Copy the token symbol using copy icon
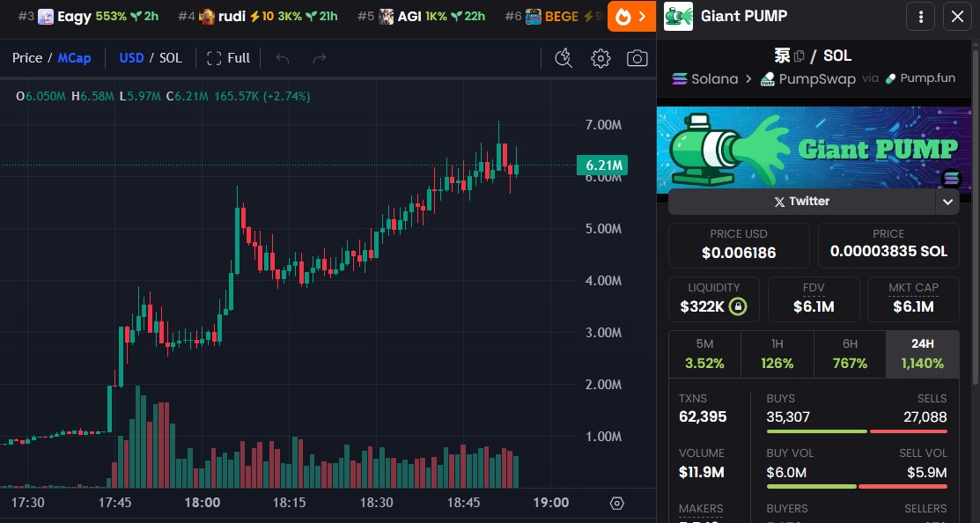Image resolution: width=980 pixels, height=523 pixels. (799, 56)
